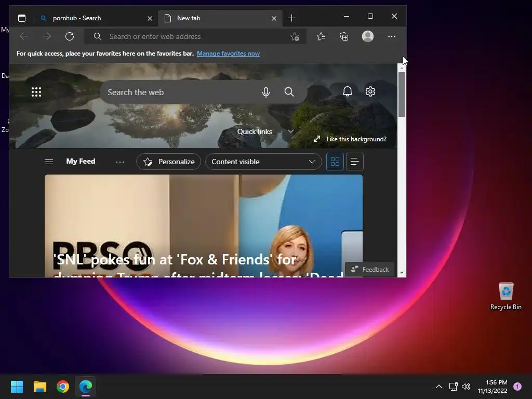532x399 pixels.
Task: Show hidden system tray icons
Action: click(438, 387)
